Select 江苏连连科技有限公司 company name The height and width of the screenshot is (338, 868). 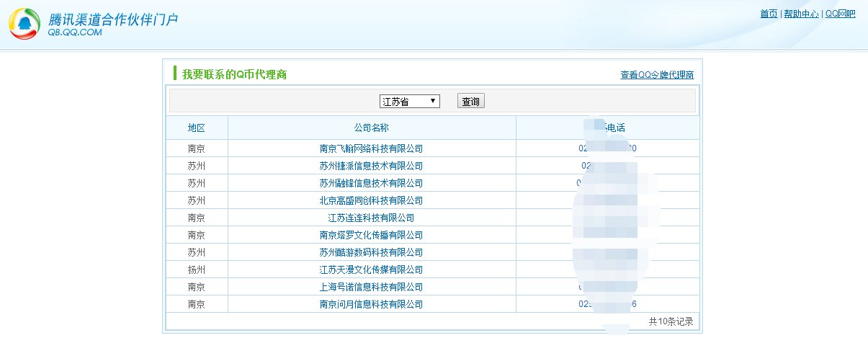tap(371, 218)
